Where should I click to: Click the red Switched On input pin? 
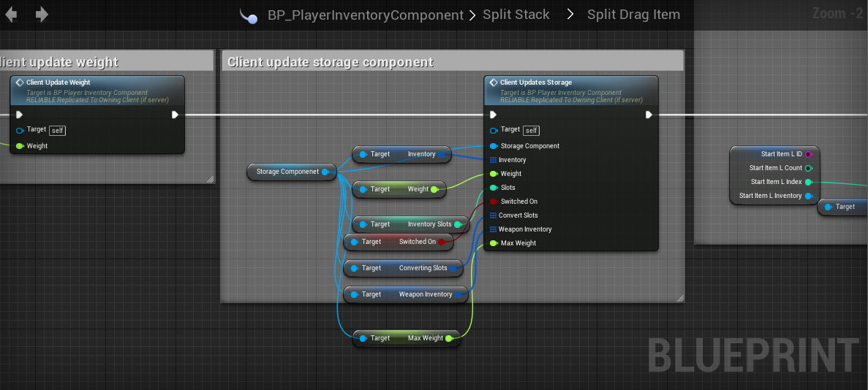point(494,202)
